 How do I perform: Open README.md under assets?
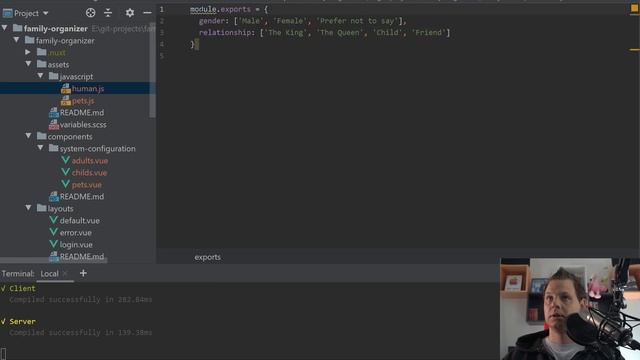point(82,113)
